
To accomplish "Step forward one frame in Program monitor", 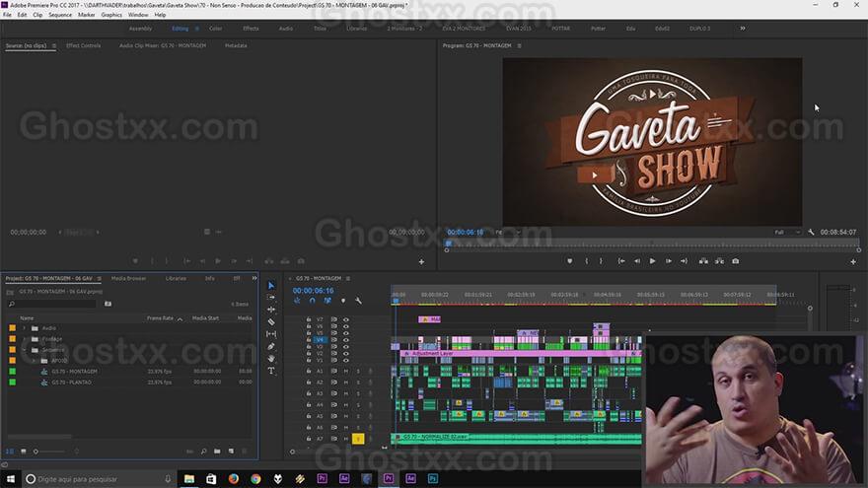I will point(669,261).
